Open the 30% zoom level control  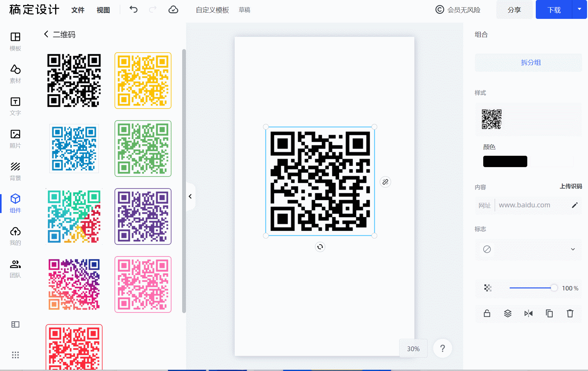(413, 349)
